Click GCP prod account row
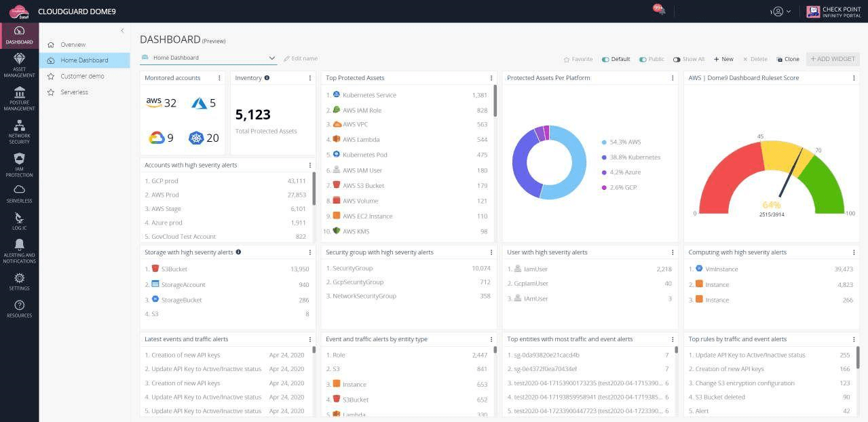This screenshot has width=868, height=422. pos(225,181)
